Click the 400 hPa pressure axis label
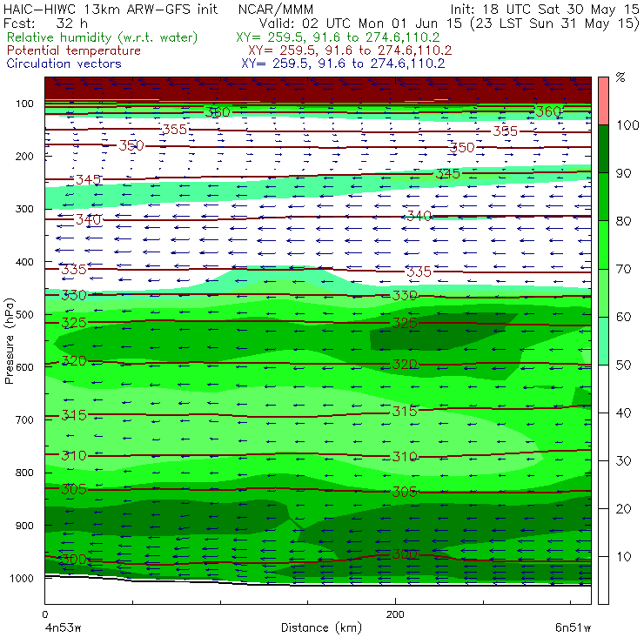The width and height of the screenshot is (644, 644). [x=24, y=262]
